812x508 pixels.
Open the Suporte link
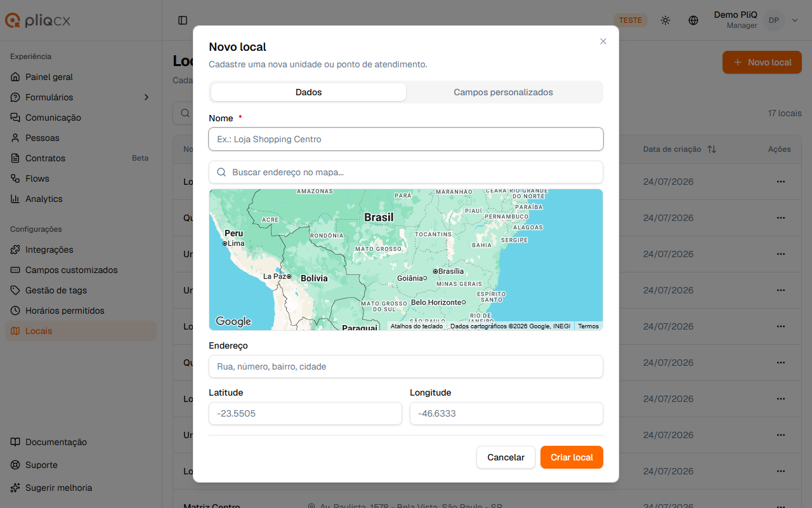coord(81,465)
